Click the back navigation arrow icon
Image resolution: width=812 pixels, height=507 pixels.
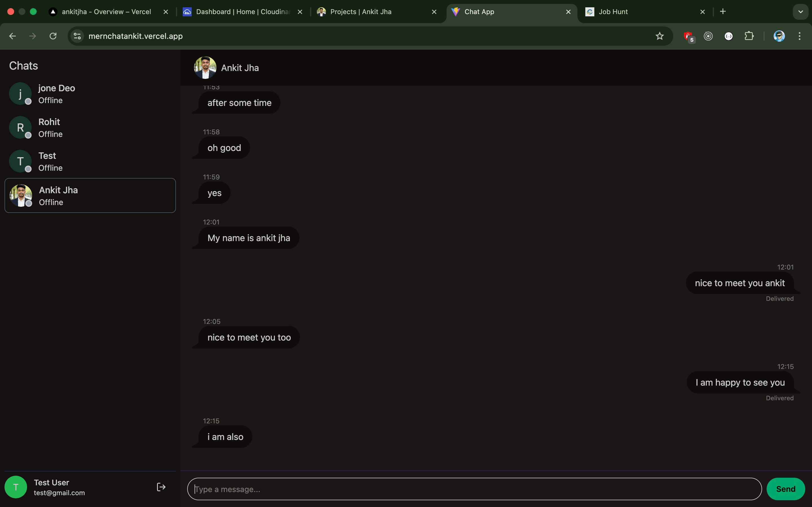coord(12,36)
